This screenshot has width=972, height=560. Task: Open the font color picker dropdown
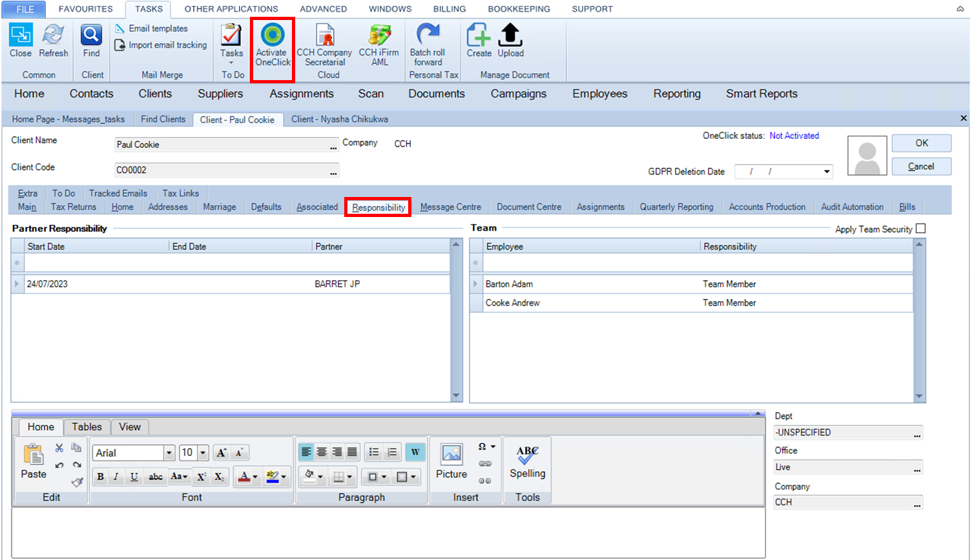point(256,477)
